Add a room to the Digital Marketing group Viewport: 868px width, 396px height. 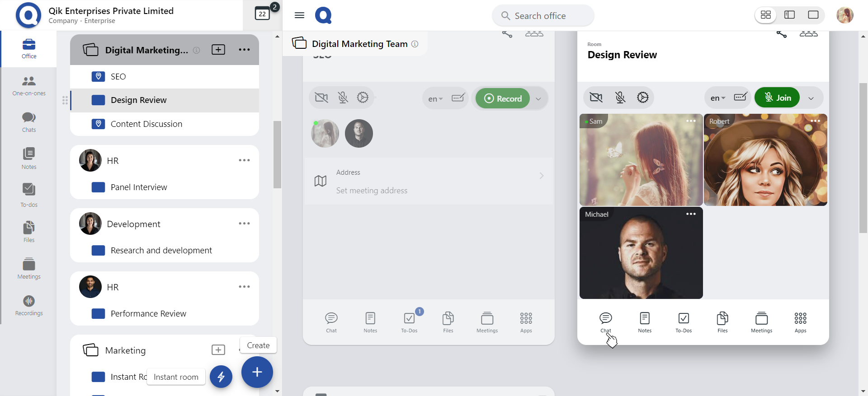[218, 50]
